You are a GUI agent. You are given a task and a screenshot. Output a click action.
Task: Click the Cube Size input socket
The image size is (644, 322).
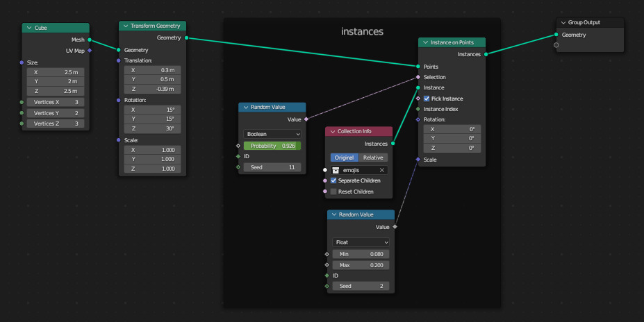(22, 62)
